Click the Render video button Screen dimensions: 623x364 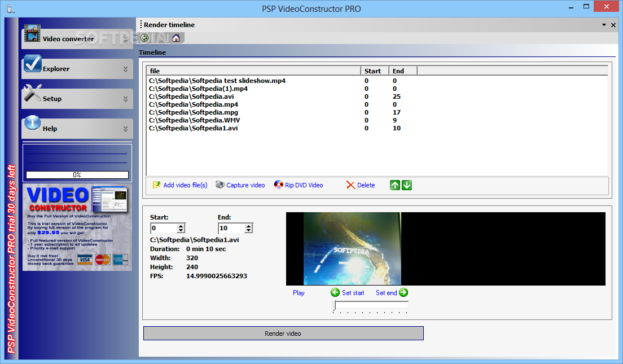click(x=283, y=334)
